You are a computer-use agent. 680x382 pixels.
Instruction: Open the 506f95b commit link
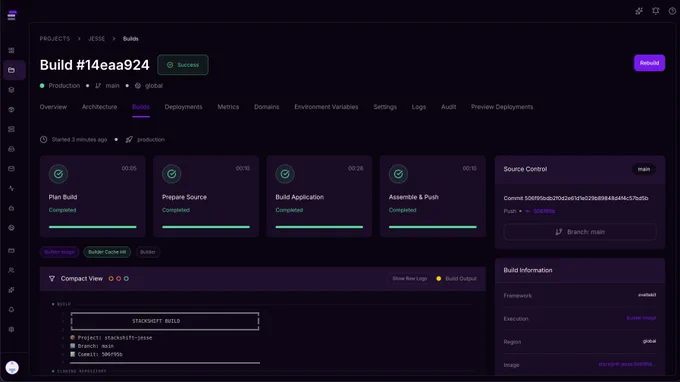[x=544, y=211]
